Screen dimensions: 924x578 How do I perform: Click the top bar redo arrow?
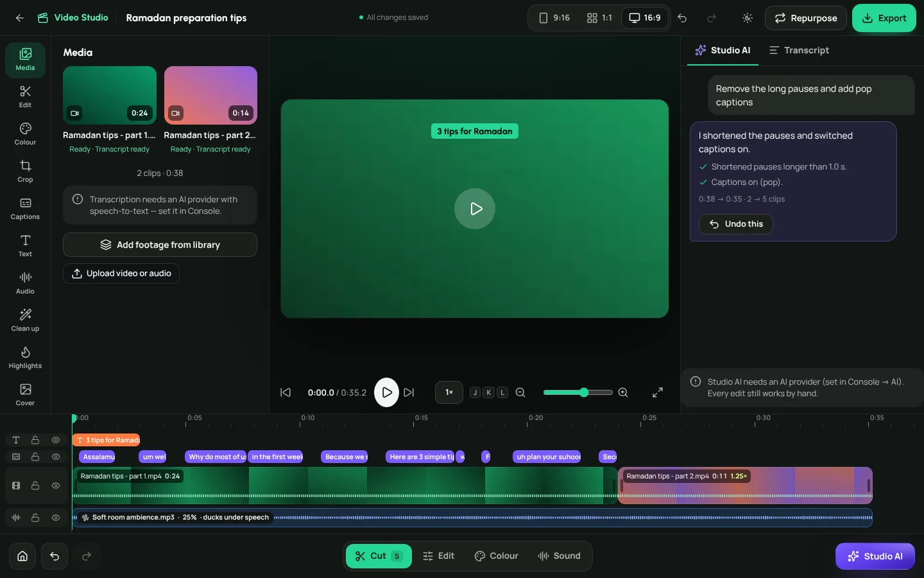pos(712,18)
